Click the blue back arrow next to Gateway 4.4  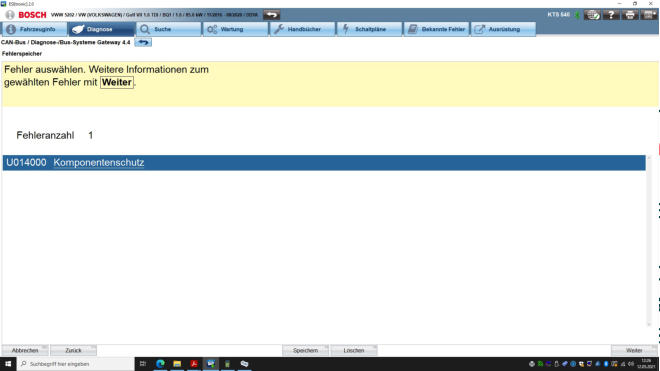click(x=143, y=43)
